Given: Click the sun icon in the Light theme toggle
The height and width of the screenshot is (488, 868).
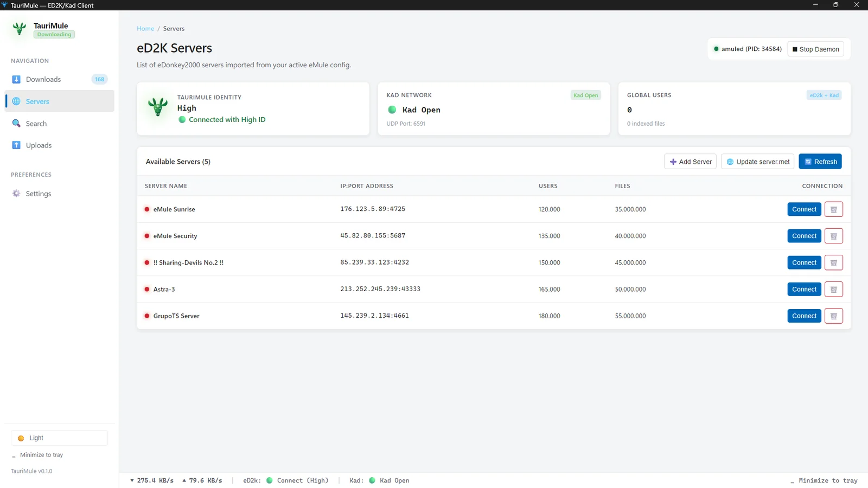Looking at the screenshot, I should tap(21, 438).
